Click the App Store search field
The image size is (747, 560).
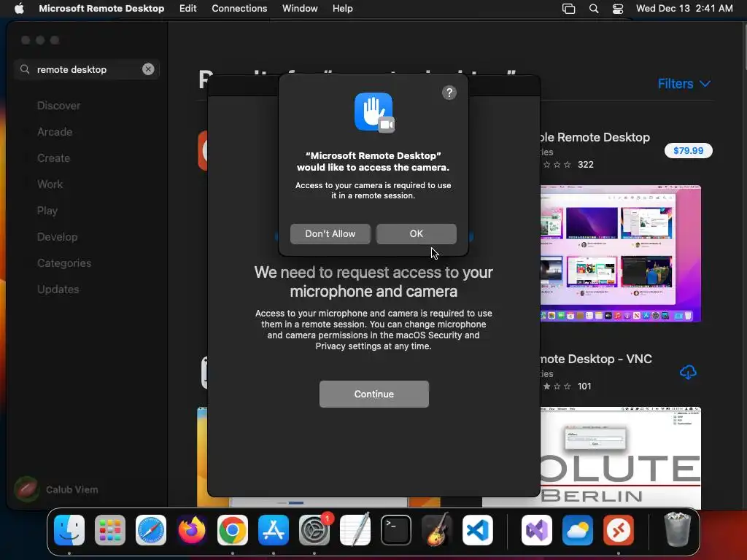point(87,69)
